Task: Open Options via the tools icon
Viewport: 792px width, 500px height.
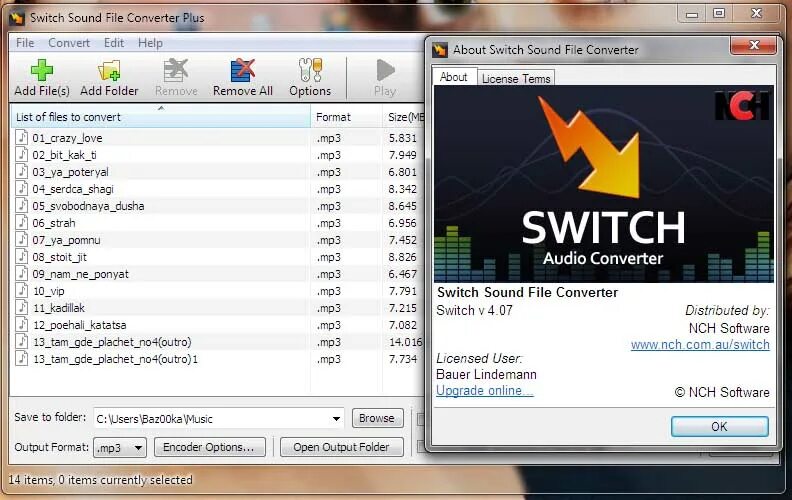Action: pos(310,70)
